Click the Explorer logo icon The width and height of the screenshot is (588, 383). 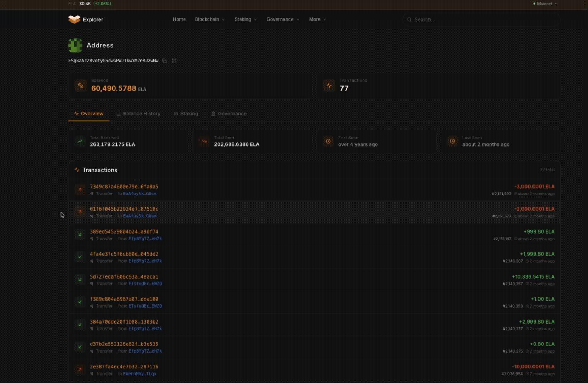74,19
